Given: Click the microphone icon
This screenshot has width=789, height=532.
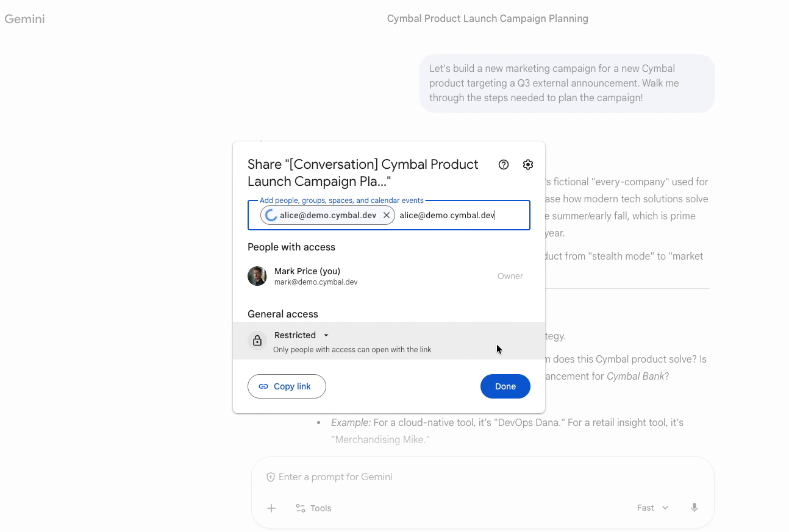Looking at the screenshot, I should (x=694, y=508).
